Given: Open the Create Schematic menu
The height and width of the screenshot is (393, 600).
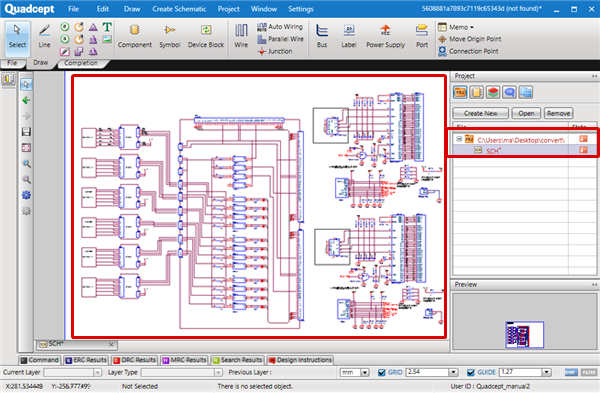Looking at the screenshot, I should tap(179, 9).
